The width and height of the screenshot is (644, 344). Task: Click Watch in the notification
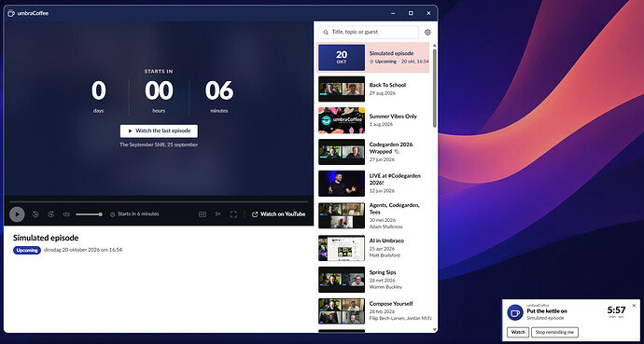(x=518, y=332)
